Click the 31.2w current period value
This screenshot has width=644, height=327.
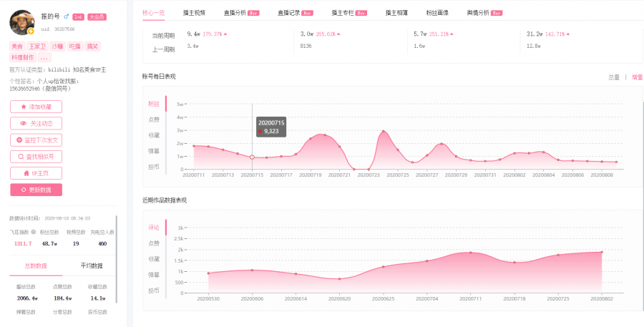[535, 34]
